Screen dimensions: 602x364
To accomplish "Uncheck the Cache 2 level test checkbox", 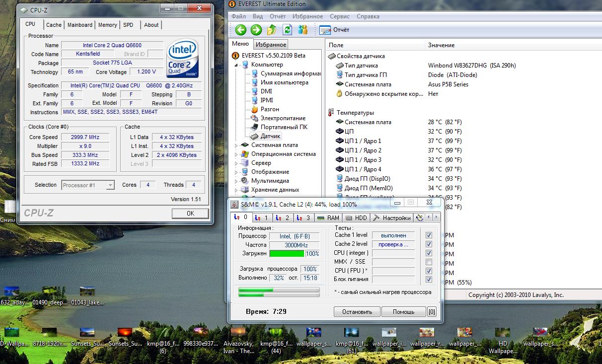I will [x=429, y=244].
